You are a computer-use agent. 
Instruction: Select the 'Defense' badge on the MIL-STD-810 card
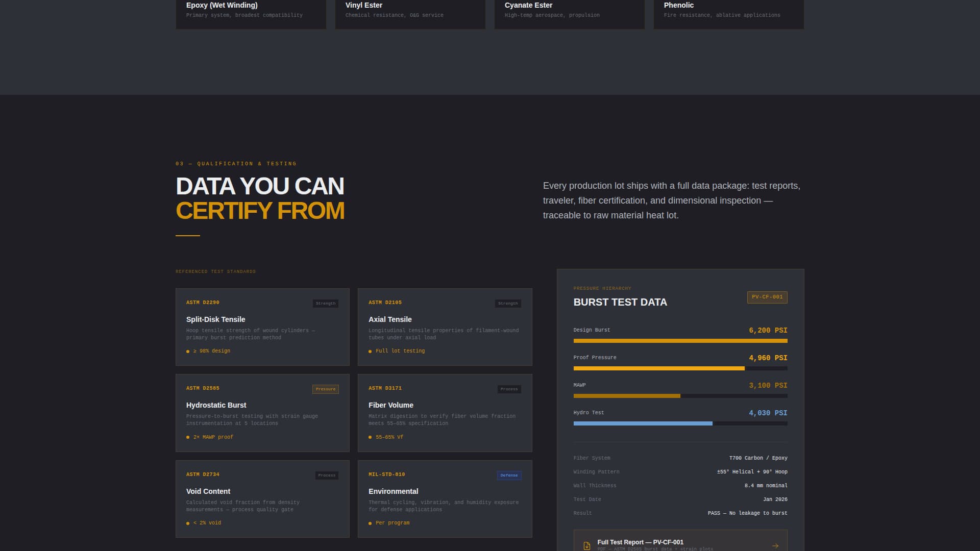tap(509, 475)
